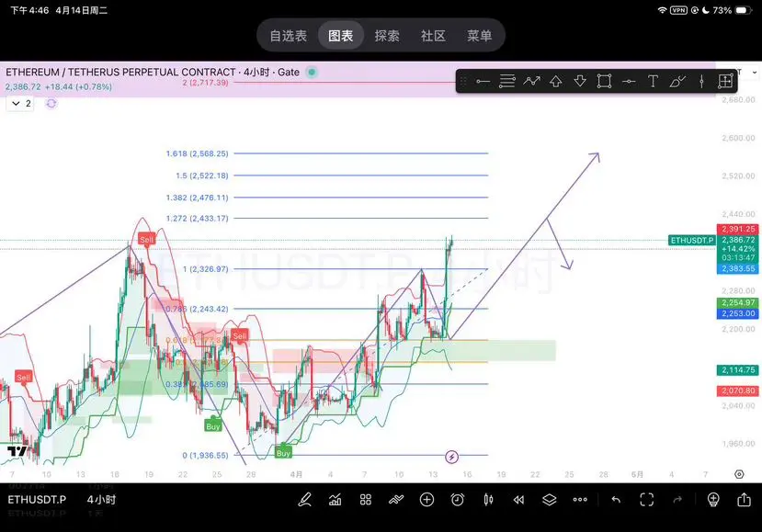Select the horizontal line tool
Screen dimensions: 762x532
pyautogui.click(x=629, y=81)
